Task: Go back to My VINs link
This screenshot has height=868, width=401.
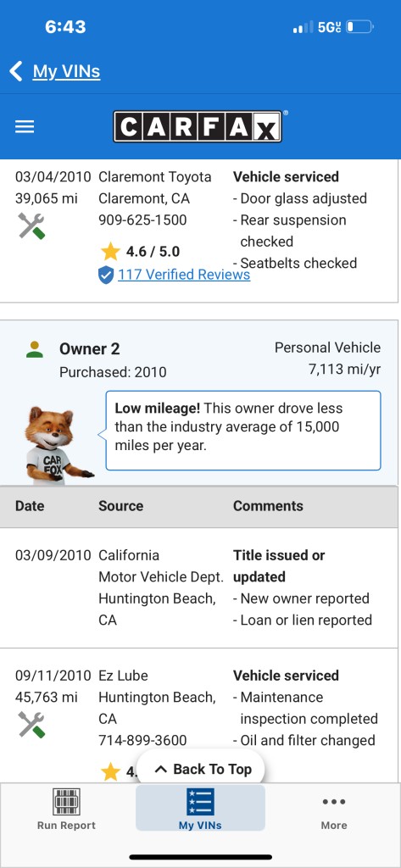Action: [66, 71]
